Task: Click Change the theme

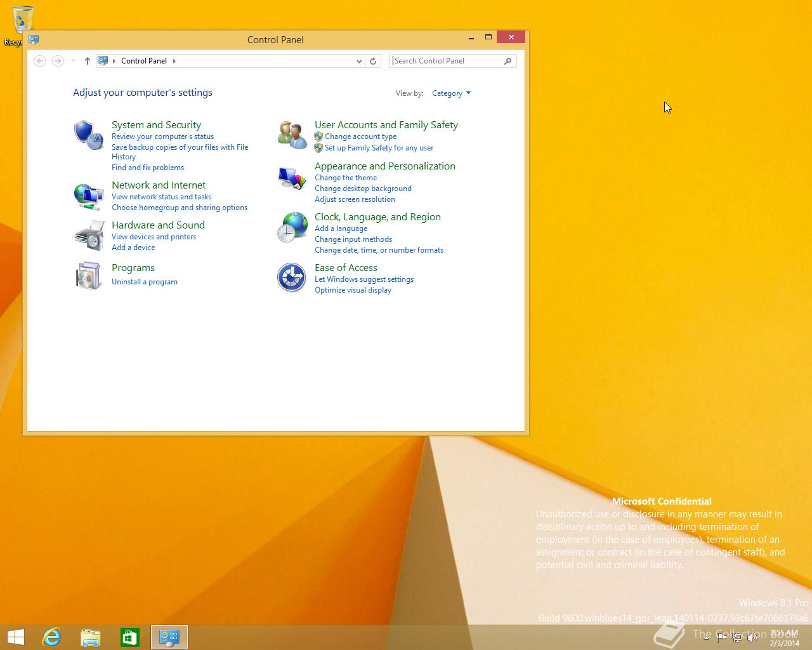Action: 346,178
